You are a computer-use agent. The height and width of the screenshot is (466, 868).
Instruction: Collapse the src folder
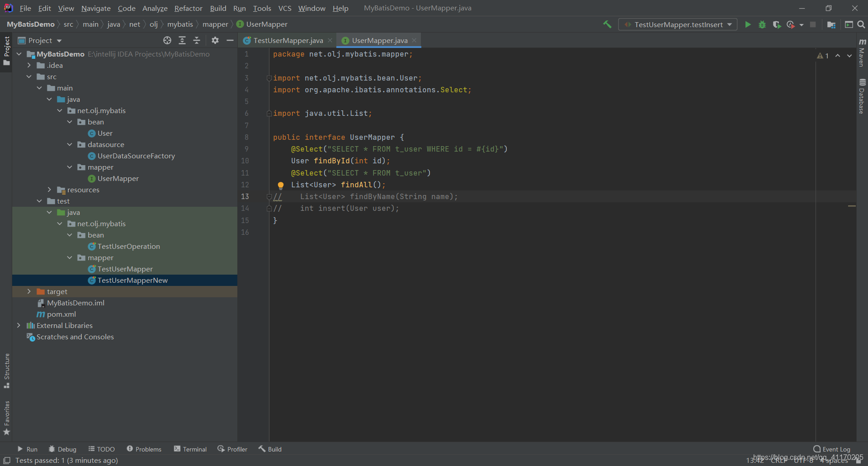coord(29,76)
